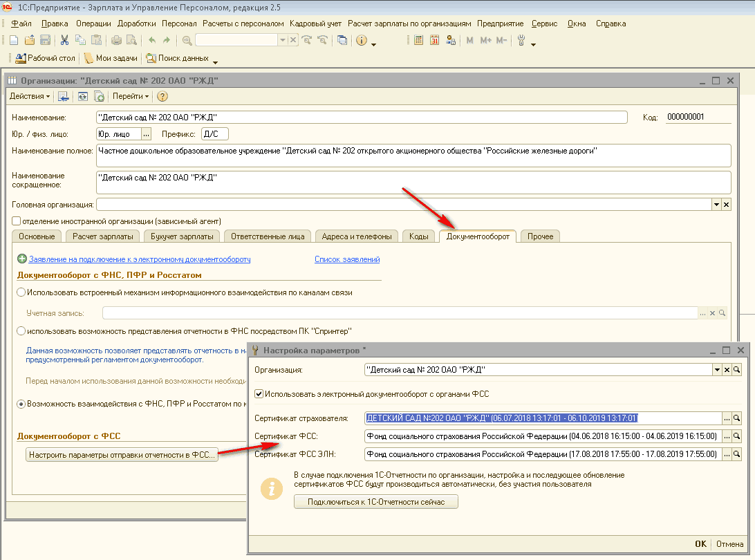Open the Calculator icon

tap(418, 41)
